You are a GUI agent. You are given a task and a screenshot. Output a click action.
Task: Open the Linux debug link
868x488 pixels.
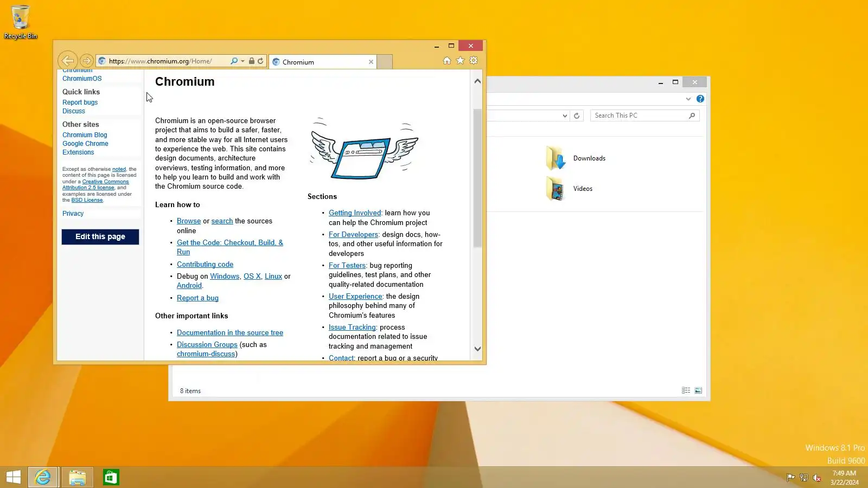coord(273,277)
